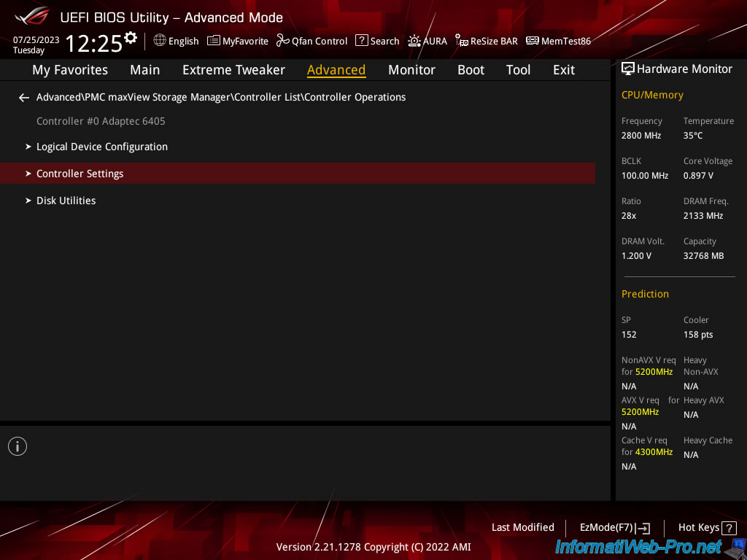Viewport: 747px width, 560px height.
Task: Open the Extreme Tweaker tab
Action: tap(233, 70)
